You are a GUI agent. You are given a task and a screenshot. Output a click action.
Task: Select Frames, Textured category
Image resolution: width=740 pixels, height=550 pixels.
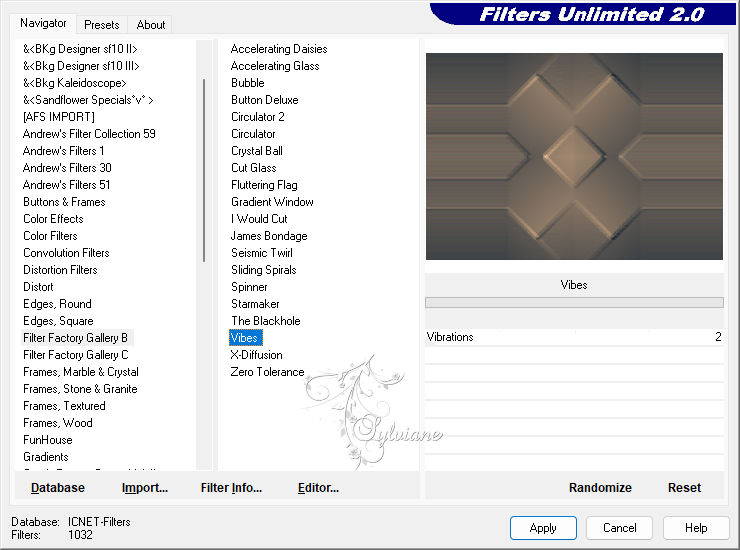[64, 406]
